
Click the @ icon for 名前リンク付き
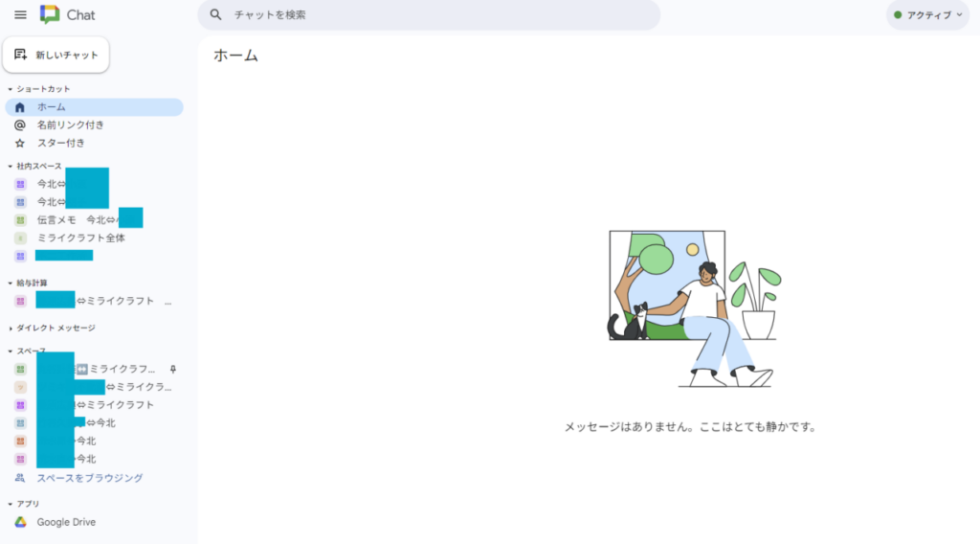20,125
